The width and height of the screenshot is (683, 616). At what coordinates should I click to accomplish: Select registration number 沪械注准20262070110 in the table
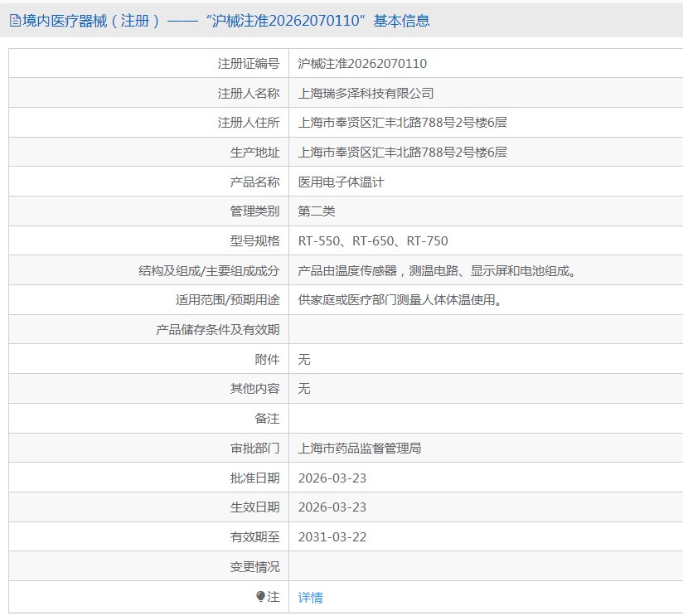pos(362,64)
